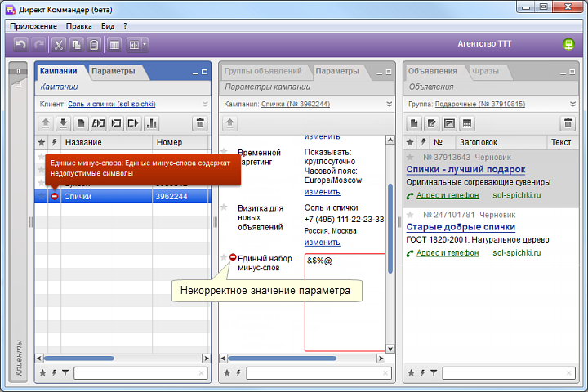Switch to the Фразы tab
Screen dimensions: 588x392
486,71
